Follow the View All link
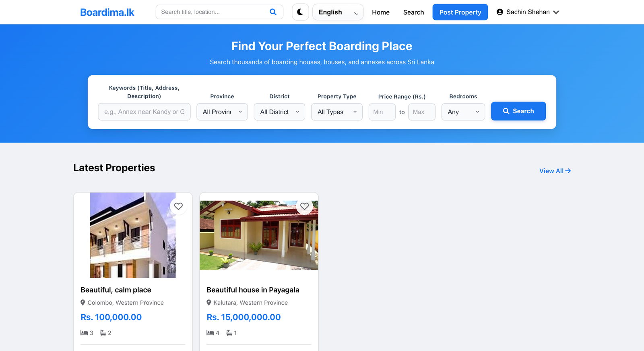This screenshot has width=644, height=351. (555, 171)
